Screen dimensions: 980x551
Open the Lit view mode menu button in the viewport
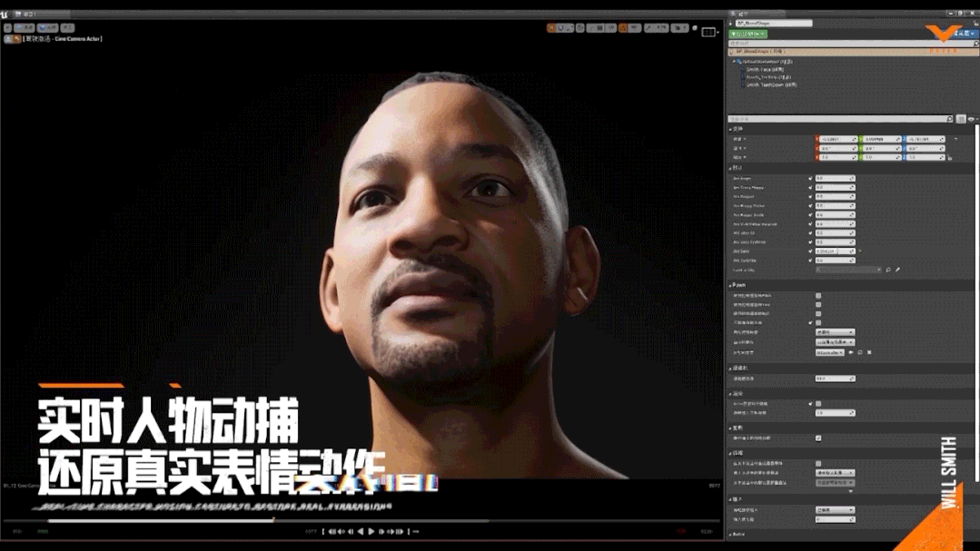[x=47, y=28]
